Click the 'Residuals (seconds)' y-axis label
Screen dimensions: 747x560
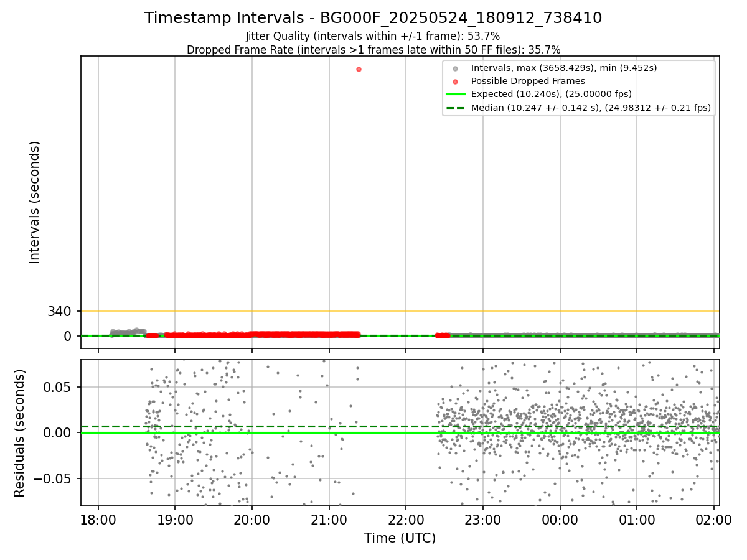click(x=20, y=433)
